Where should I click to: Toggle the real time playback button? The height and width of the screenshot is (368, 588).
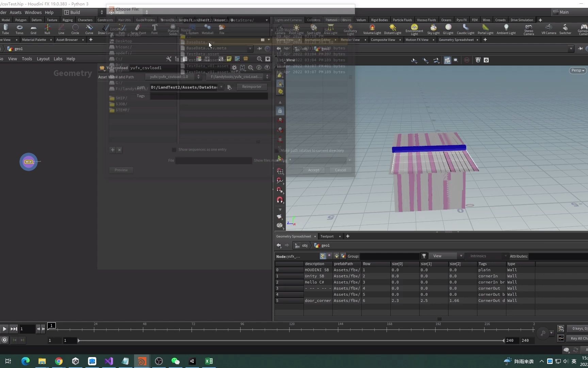5,340
